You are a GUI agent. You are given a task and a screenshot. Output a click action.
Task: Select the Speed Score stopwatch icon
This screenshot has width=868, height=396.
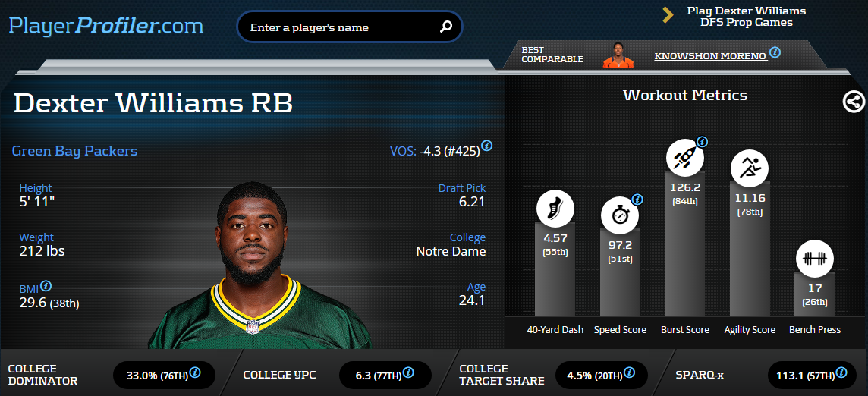(620, 215)
